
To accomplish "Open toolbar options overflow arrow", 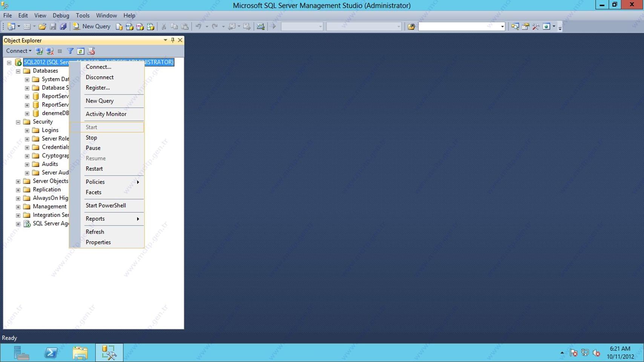I will tap(560, 27).
